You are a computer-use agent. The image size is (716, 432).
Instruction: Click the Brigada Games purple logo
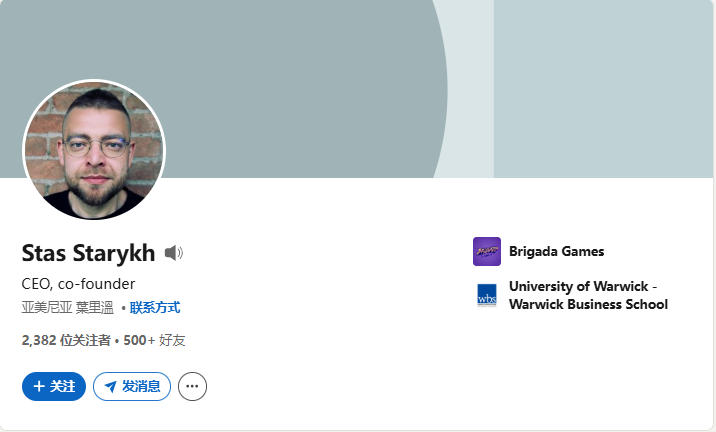pyautogui.click(x=486, y=251)
